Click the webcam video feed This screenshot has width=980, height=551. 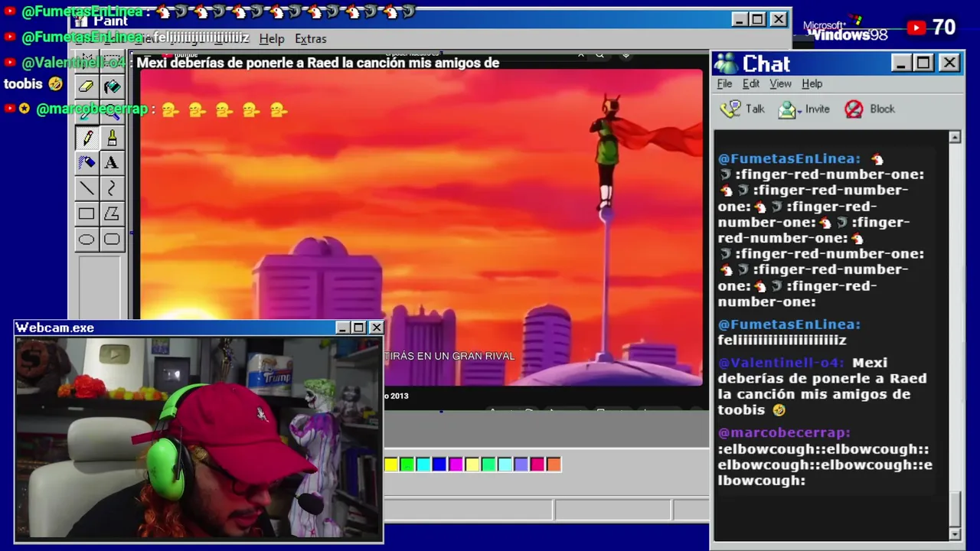tap(199, 439)
